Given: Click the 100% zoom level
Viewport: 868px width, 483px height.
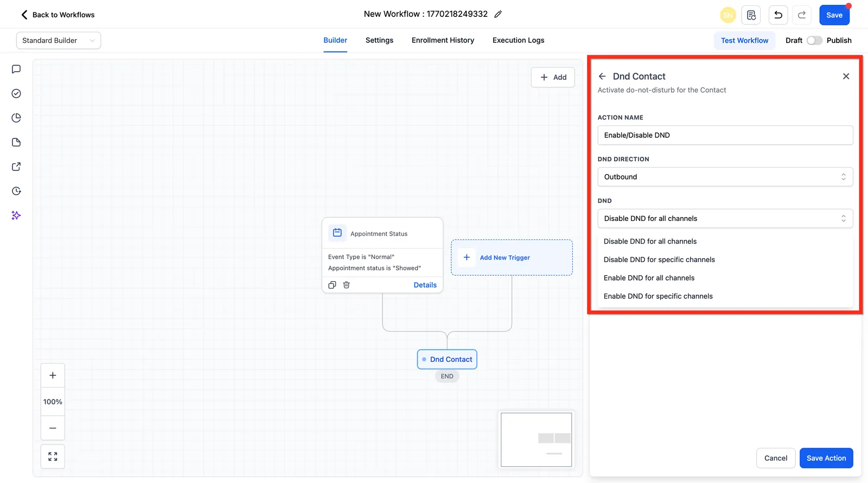Looking at the screenshot, I should click(x=53, y=402).
